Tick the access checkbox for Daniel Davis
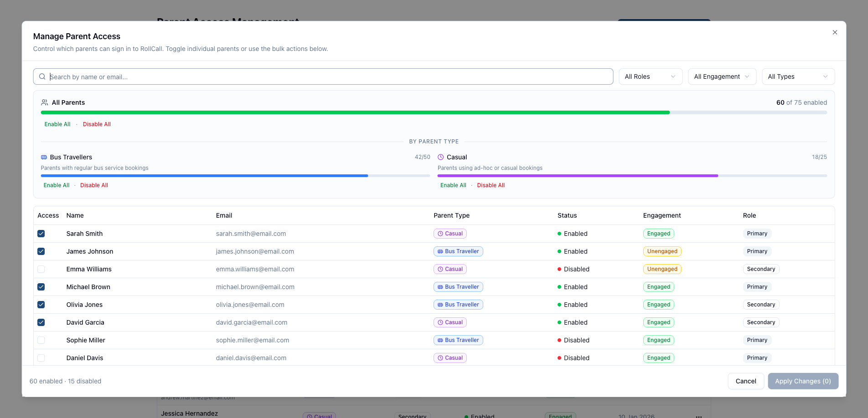Viewport: 868px width, 418px height. click(x=41, y=358)
